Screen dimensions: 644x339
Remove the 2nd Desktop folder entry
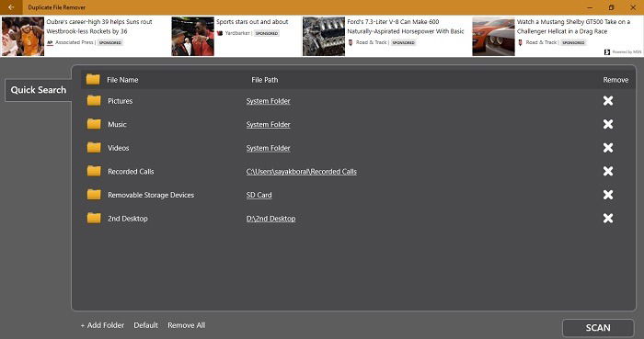tap(608, 218)
